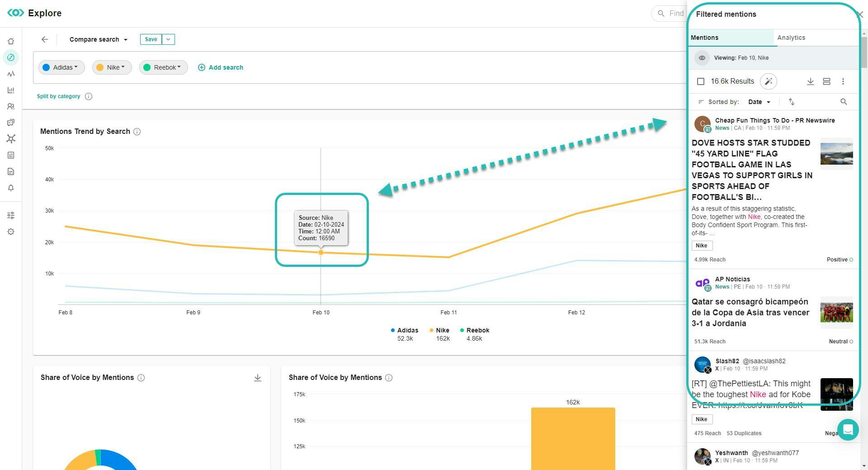868x470 pixels.
Task: Open the people/audience icon in sidebar
Action: (x=11, y=106)
